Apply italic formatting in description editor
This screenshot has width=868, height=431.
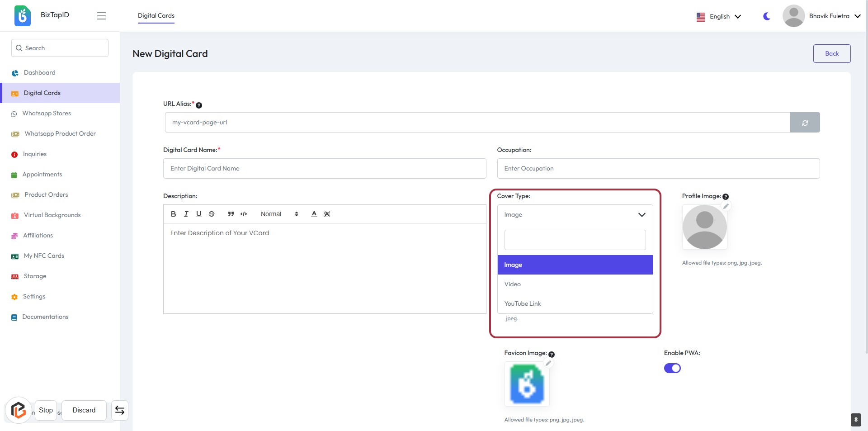tap(186, 214)
